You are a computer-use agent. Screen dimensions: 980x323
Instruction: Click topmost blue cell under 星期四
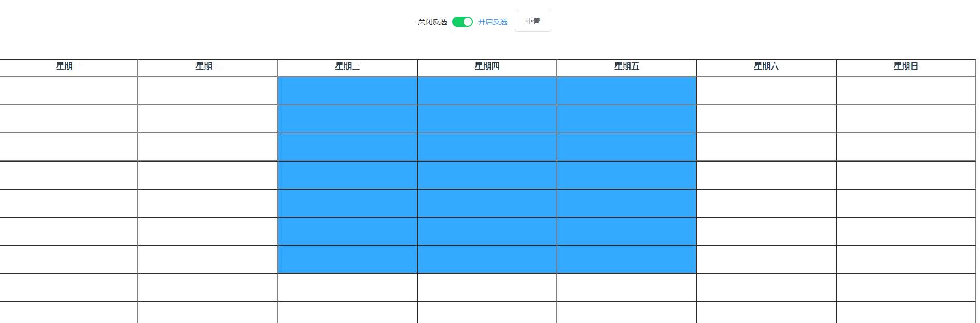coord(487,91)
